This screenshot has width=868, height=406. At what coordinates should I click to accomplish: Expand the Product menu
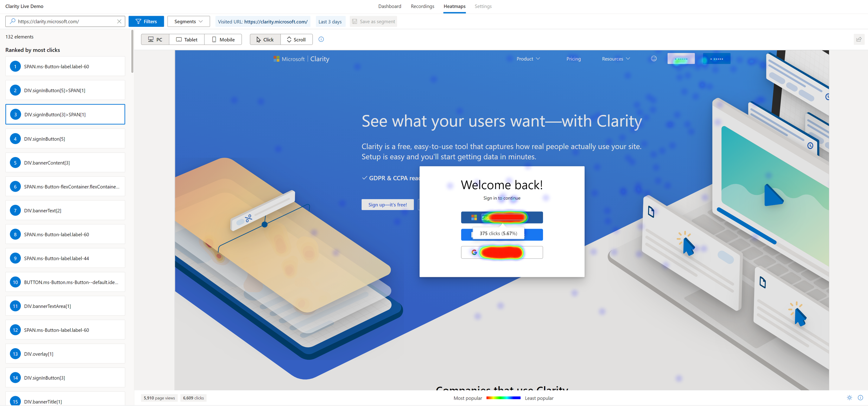pos(528,59)
